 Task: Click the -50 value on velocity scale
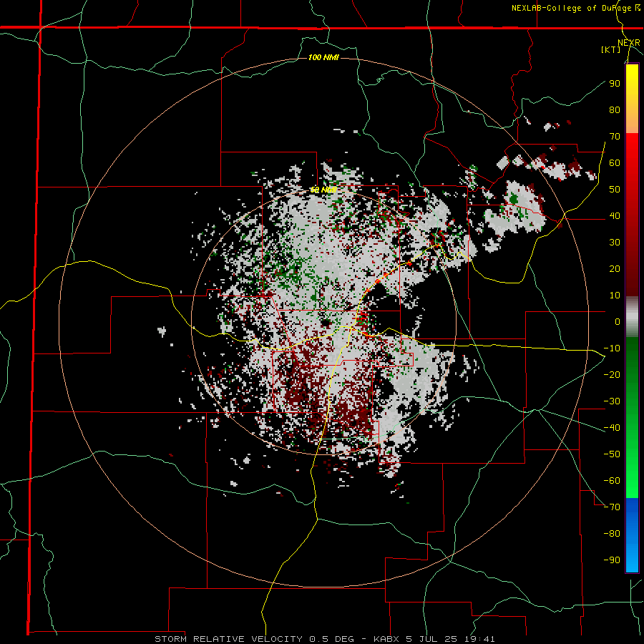[x=612, y=454]
